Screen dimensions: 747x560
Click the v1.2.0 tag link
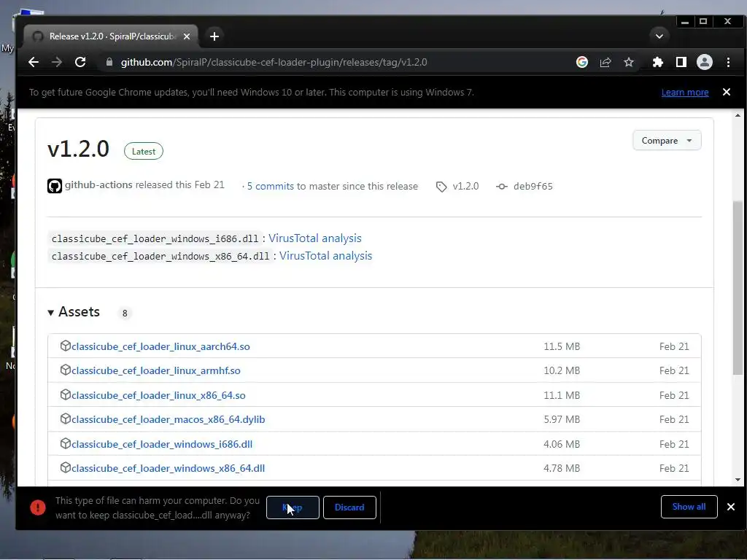(465, 186)
